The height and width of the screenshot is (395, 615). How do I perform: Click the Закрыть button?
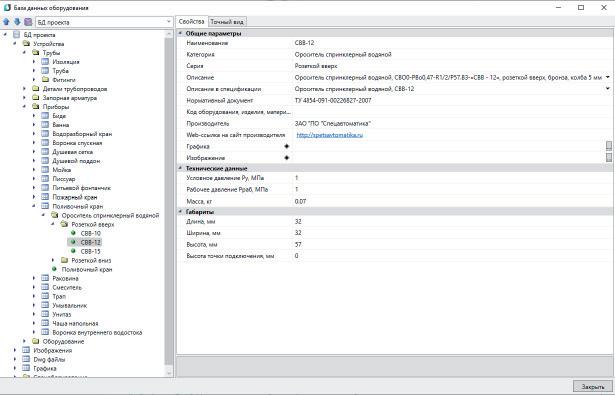click(x=592, y=387)
